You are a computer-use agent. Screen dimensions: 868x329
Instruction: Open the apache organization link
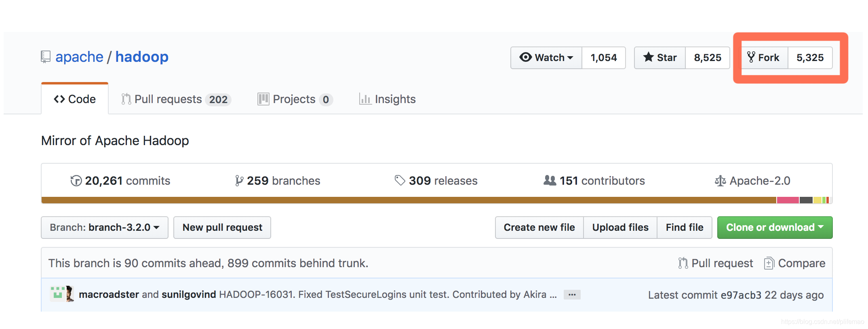[x=79, y=57]
